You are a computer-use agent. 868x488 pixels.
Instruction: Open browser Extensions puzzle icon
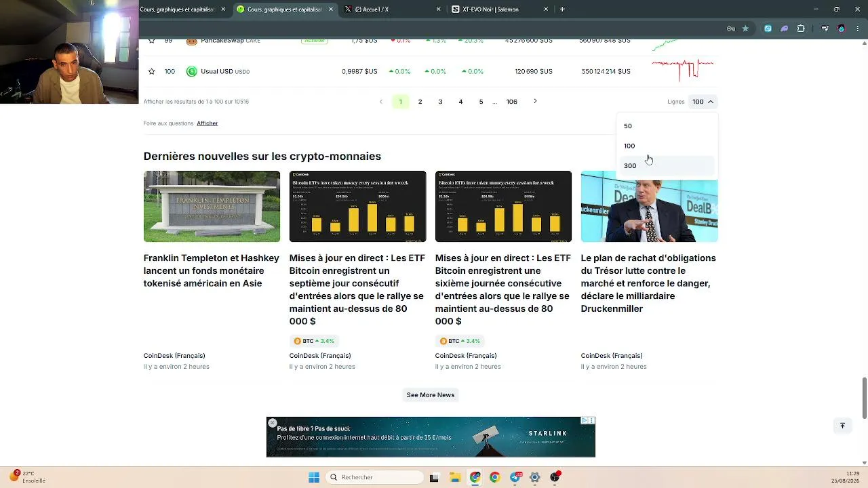[801, 28]
